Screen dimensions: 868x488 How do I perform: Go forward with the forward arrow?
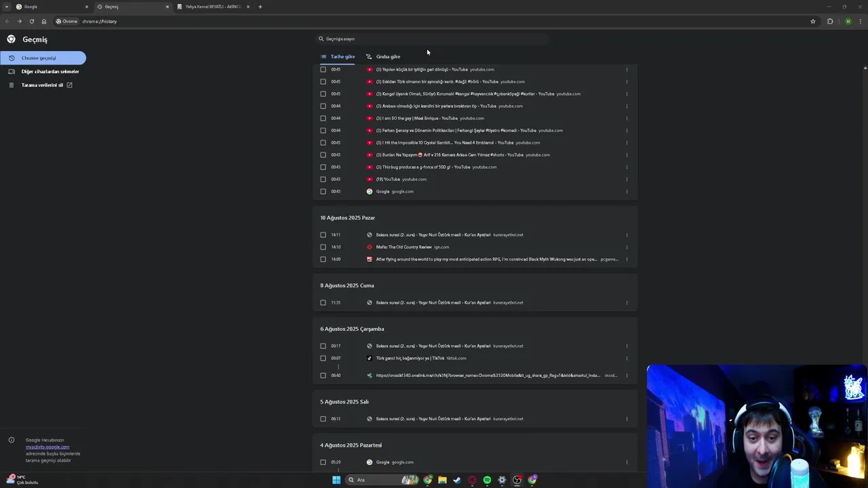click(x=19, y=21)
